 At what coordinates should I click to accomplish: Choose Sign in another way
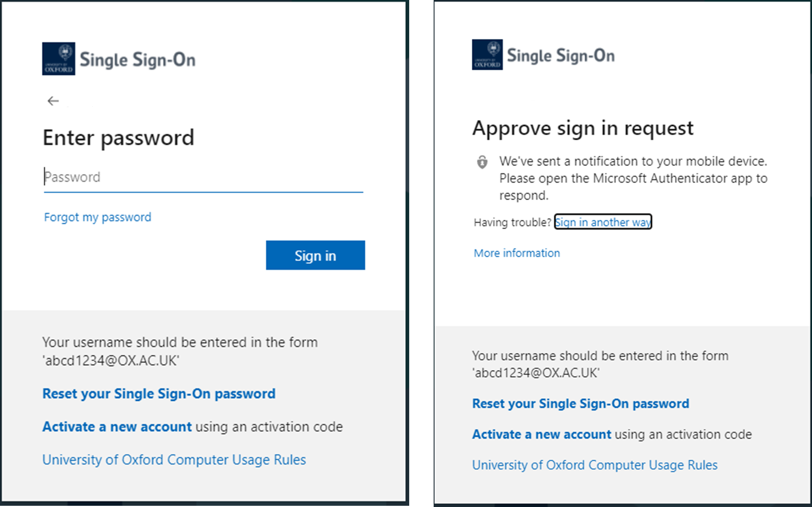point(603,222)
